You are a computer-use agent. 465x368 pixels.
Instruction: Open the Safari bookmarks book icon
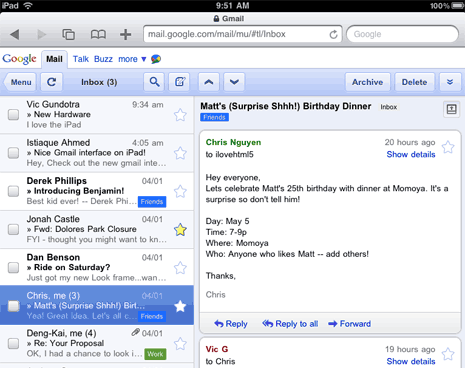98,34
